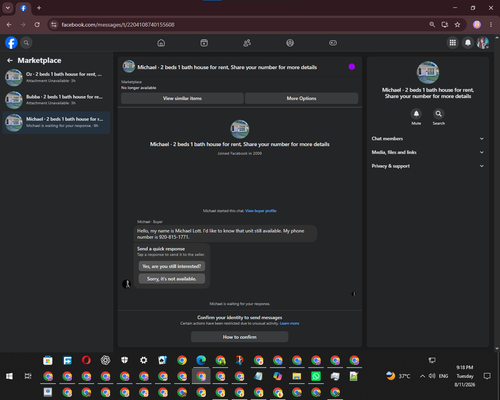Viewport: 500px width, 400px height.
Task: Expand Privacy & support section
Action: click(x=428, y=166)
